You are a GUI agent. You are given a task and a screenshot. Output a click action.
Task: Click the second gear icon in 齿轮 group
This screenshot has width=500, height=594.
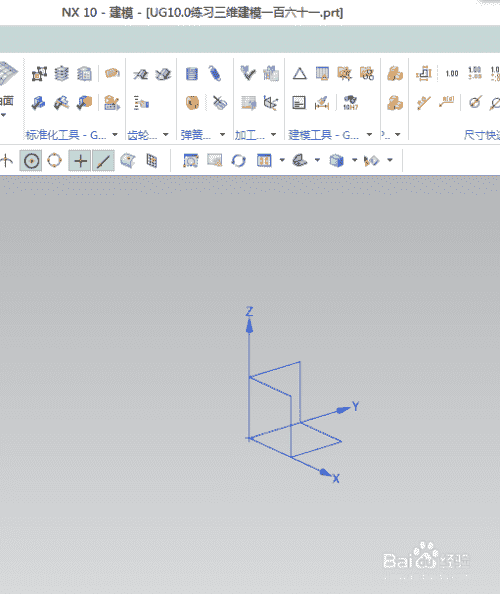click(163, 73)
